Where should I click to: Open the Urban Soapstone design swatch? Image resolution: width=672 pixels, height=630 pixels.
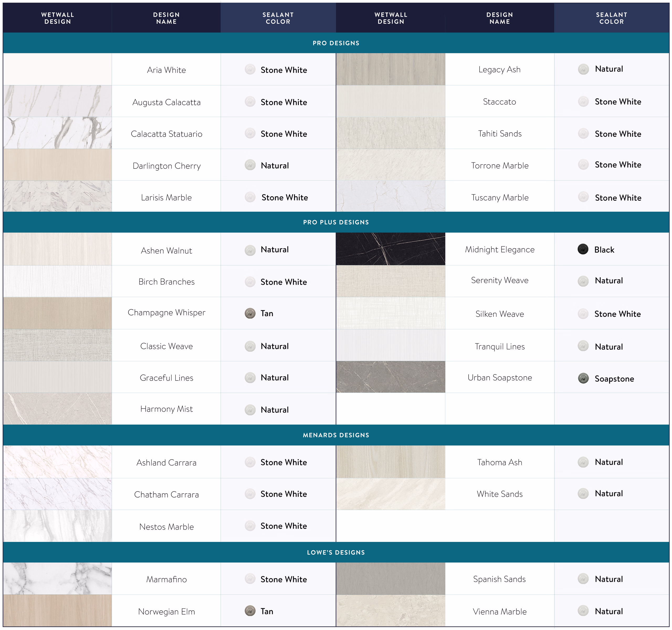point(390,377)
